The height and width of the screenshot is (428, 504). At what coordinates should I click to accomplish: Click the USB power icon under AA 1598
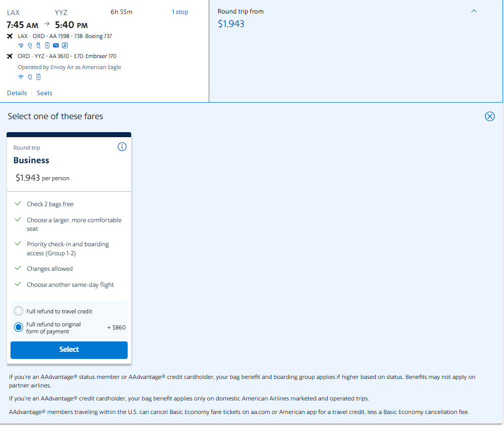tap(39, 46)
